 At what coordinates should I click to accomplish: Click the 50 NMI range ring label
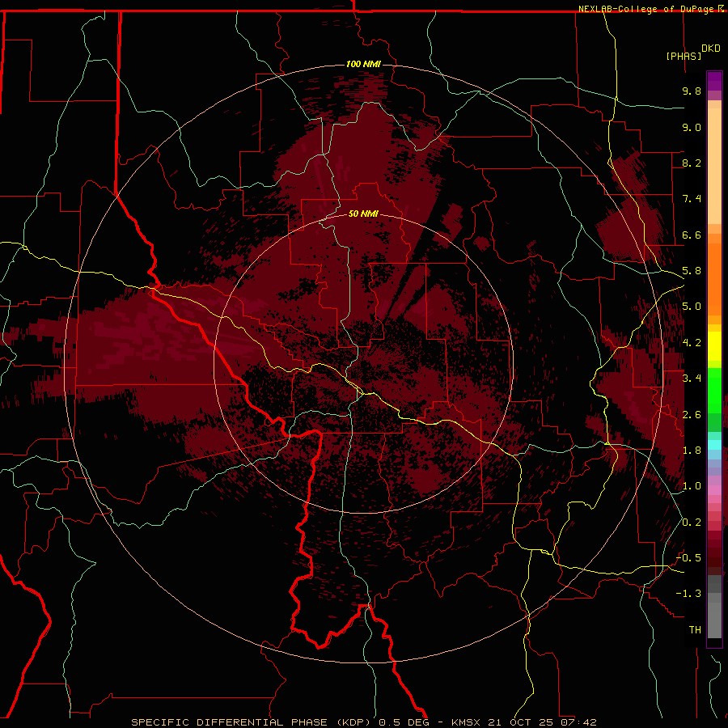pyautogui.click(x=363, y=214)
